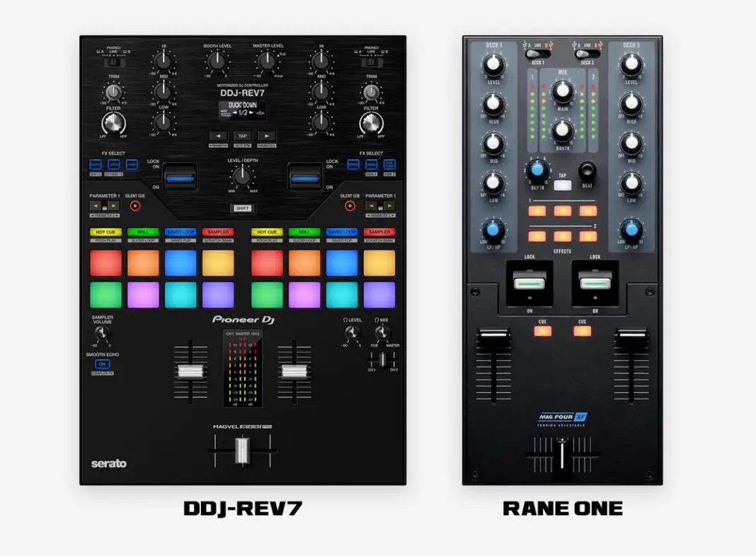Viewport: 756px width, 556px height.
Task: Click the DDJ-REV7 crossfader
Action: coord(243,451)
